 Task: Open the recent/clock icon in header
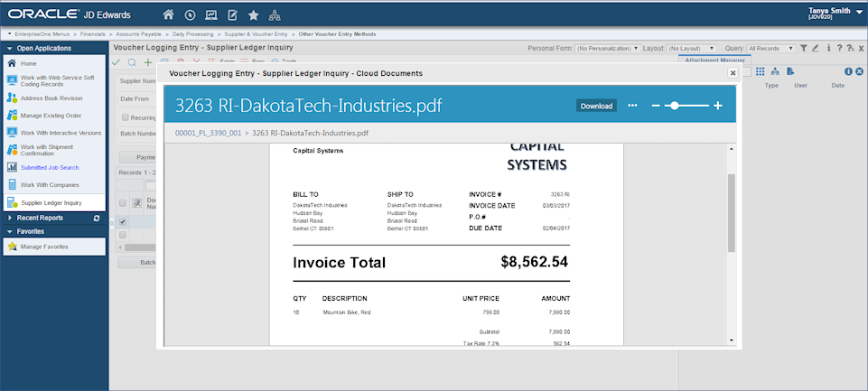tap(190, 15)
